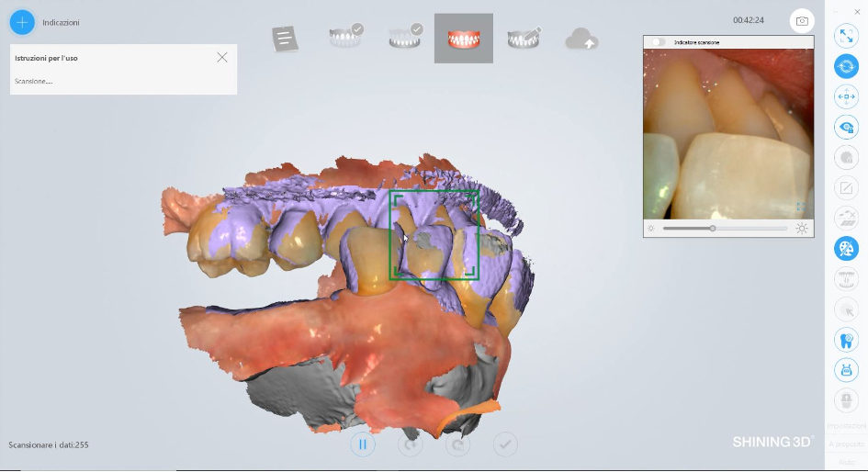Screen dimensions: 868x472
Task: Toggle the eye lock view icon
Action: [846, 128]
